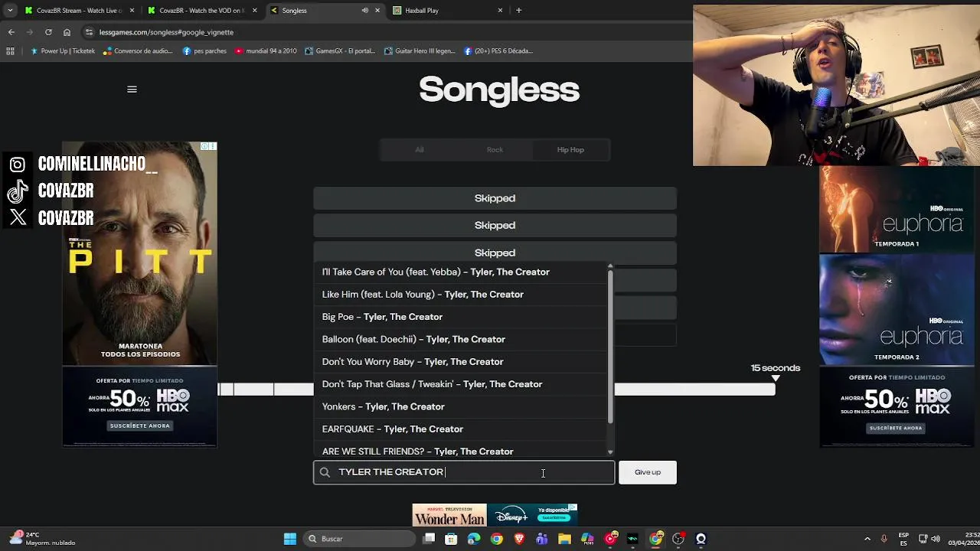Click the song search input field

[x=464, y=472]
